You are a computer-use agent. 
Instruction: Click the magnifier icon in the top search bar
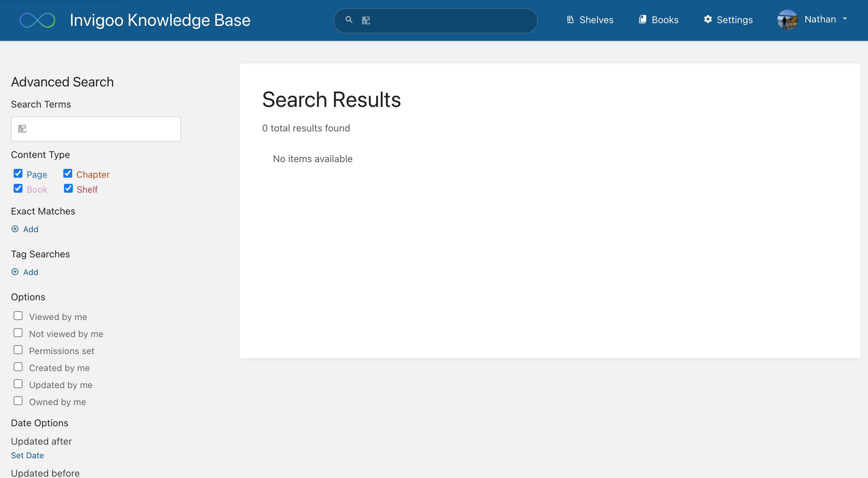pos(349,20)
